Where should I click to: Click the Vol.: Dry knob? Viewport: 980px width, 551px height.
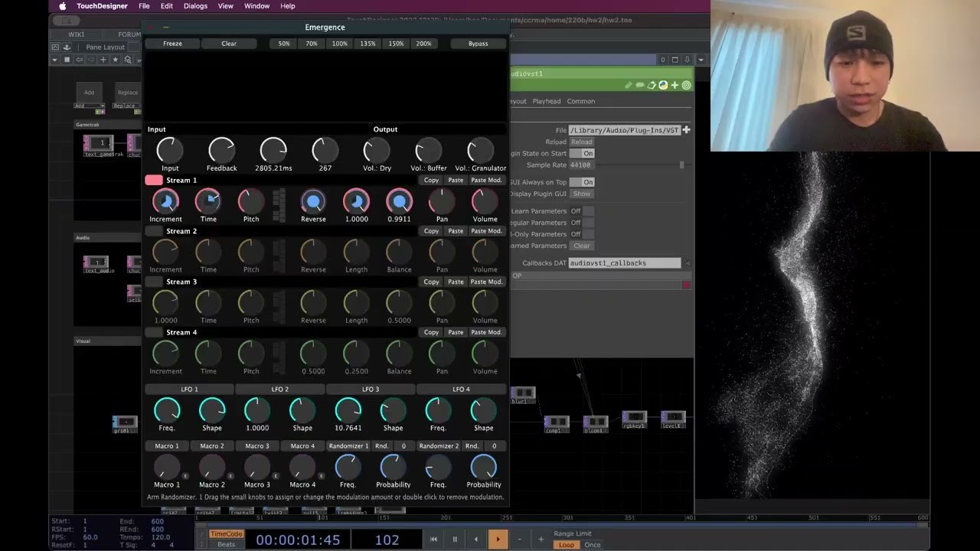click(x=377, y=150)
